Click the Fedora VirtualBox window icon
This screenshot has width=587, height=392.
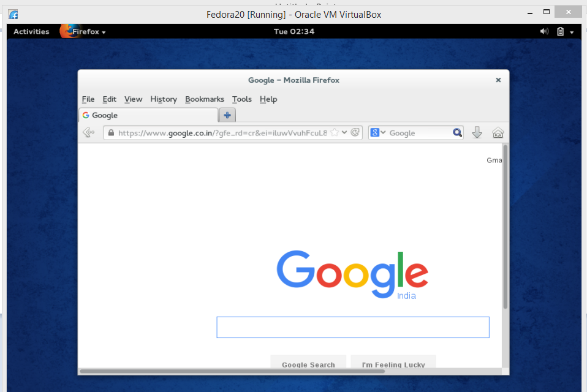13,15
